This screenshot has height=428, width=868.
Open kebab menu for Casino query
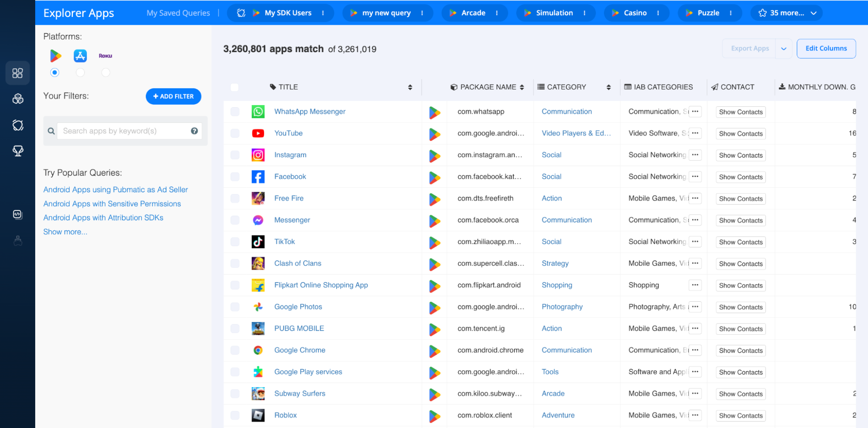[x=658, y=13]
